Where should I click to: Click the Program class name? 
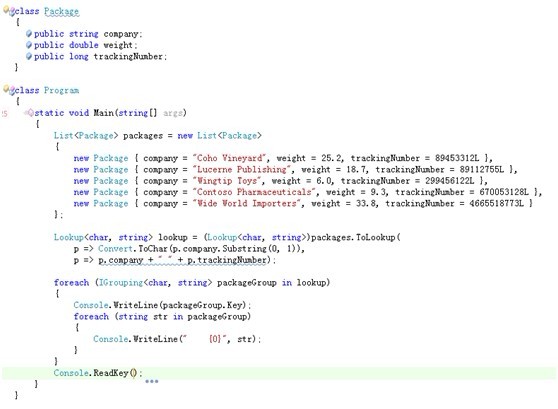[61, 90]
